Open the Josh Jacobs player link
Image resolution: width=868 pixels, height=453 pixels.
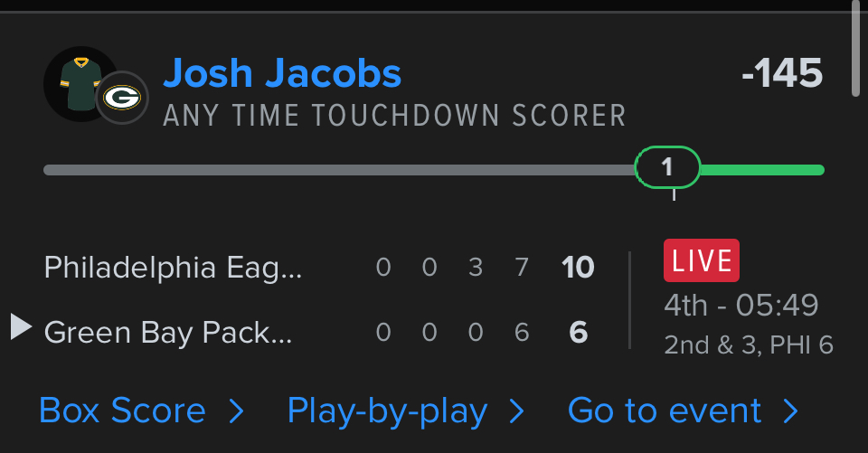pyautogui.click(x=282, y=73)
